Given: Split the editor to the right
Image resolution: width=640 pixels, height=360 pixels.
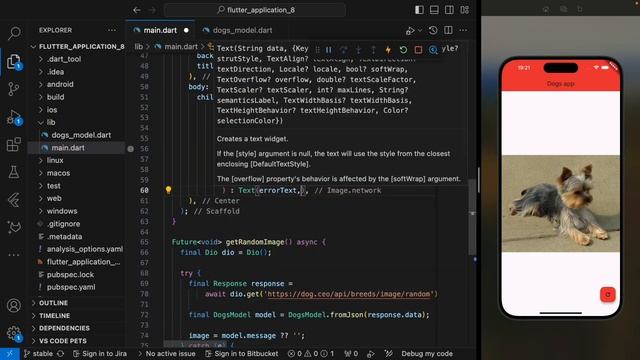Looking at the screenshot, I should tap(448, 30).
